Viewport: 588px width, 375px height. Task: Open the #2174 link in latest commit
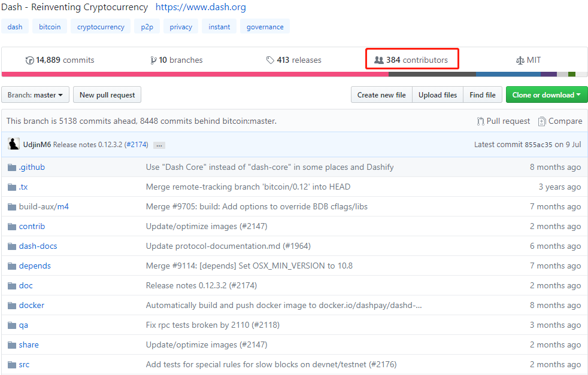[136, 145]
